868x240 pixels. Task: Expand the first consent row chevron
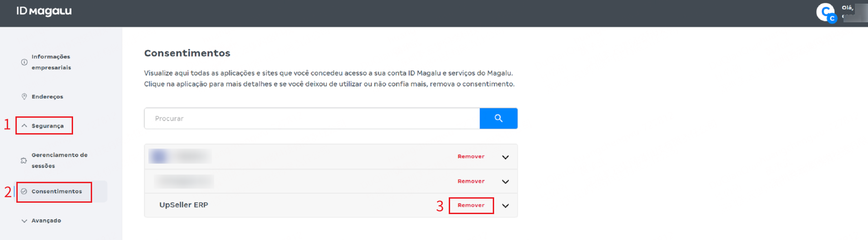[505, 157]
